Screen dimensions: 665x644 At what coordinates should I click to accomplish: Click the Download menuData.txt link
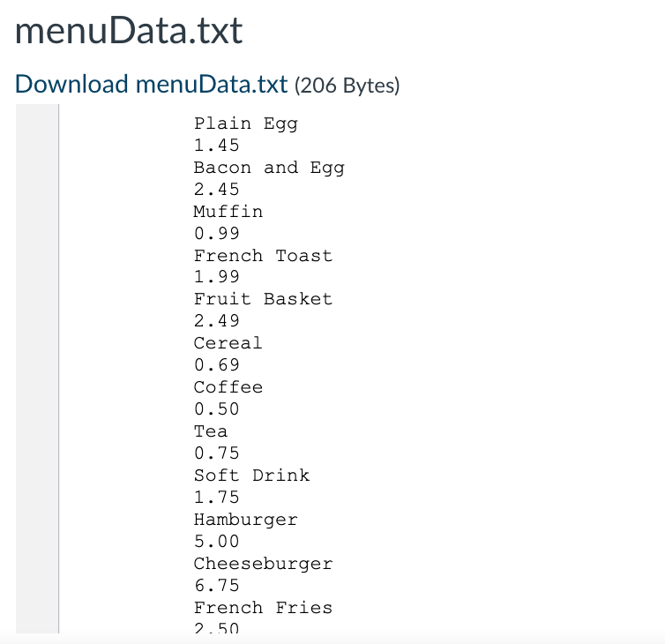click(x=152, y=84)
